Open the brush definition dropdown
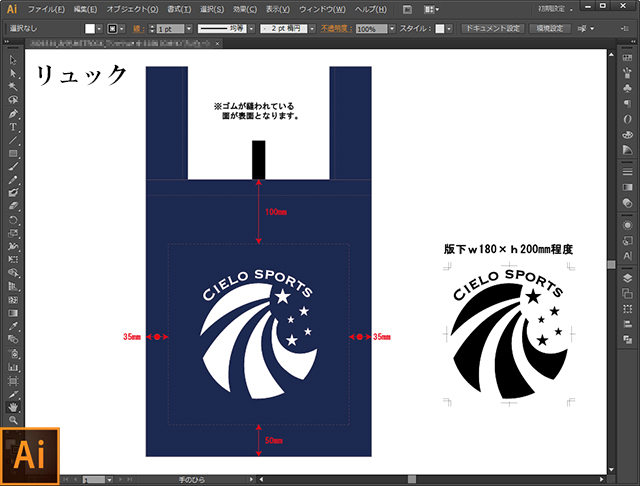The height and width of the screenshot is (486, 640). [x=312, y=29]
